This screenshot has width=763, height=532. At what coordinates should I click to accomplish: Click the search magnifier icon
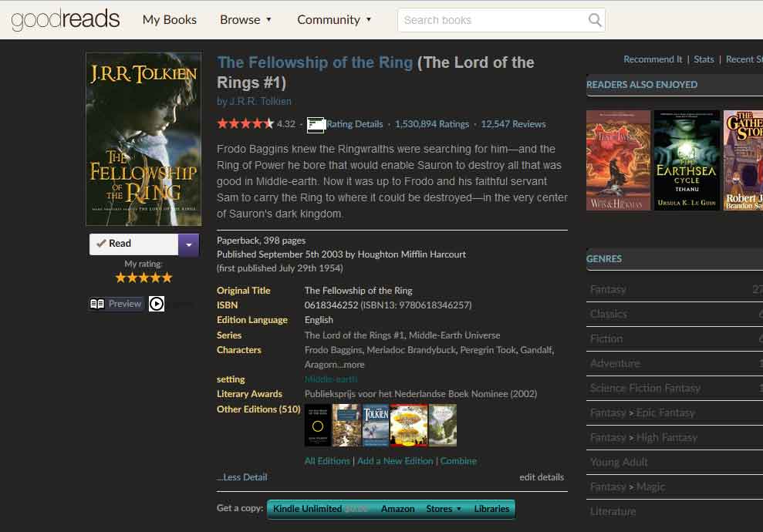(594, 20)
